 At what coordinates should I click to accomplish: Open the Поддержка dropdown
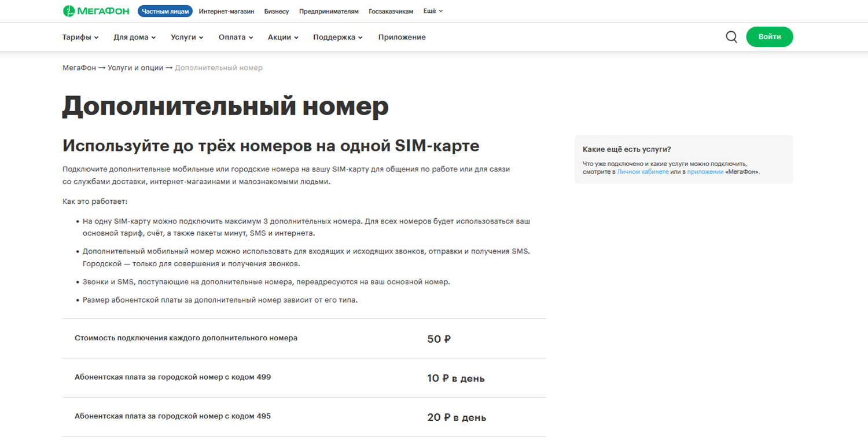pos(338,37)
